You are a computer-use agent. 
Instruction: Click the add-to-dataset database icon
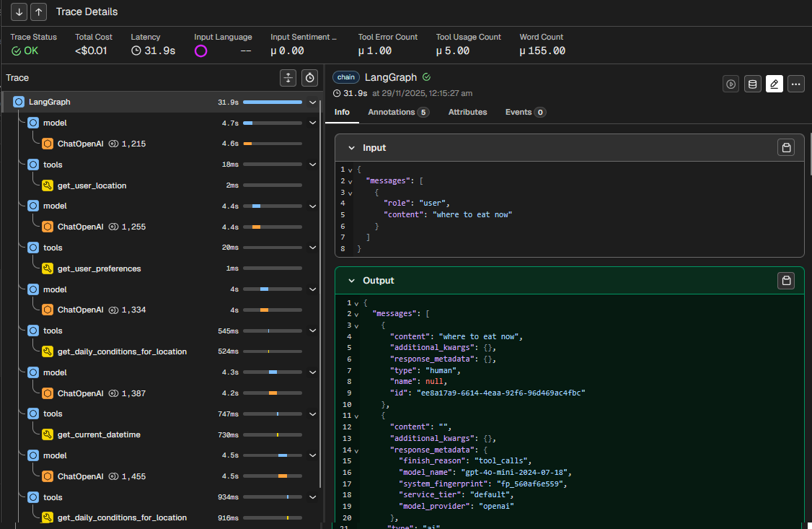click(x=752, y=84)
